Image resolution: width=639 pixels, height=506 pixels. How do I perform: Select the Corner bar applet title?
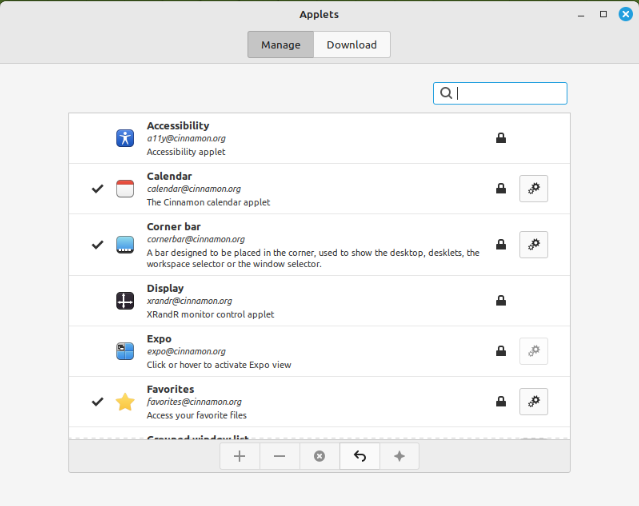[174, 227]
